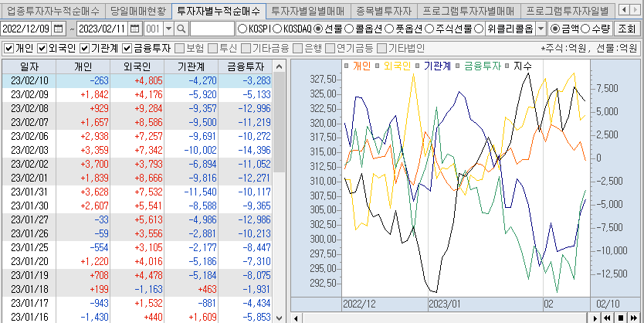Open the start date calendar picker

59,29
